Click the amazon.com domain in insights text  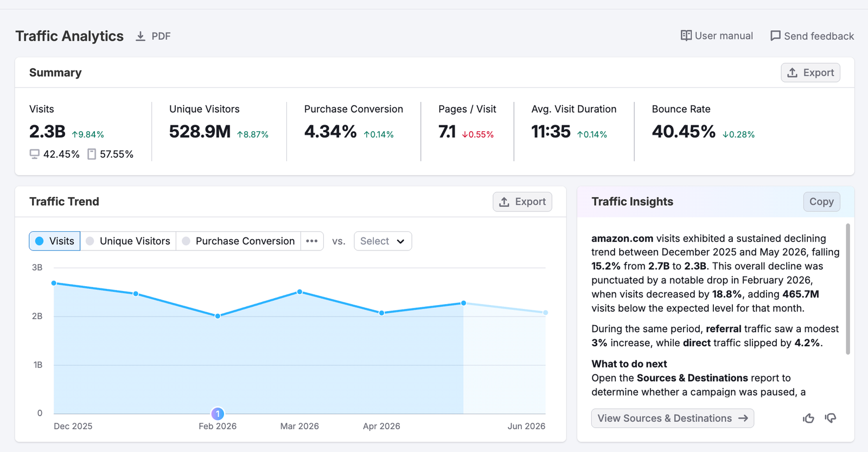[622, 238]
